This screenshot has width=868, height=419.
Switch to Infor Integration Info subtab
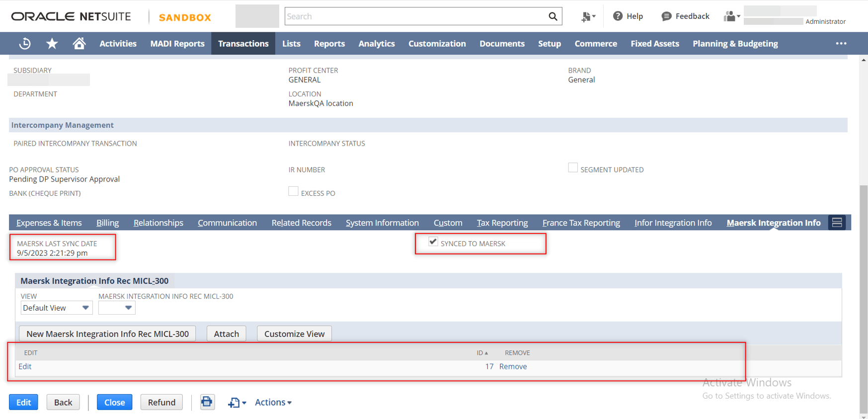click(673, 223)
